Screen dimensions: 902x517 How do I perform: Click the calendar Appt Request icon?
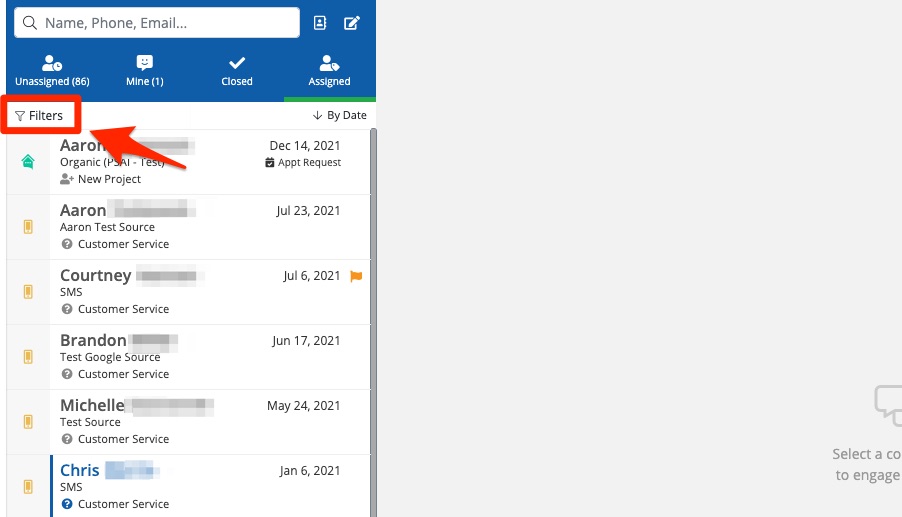click(270, 163)
